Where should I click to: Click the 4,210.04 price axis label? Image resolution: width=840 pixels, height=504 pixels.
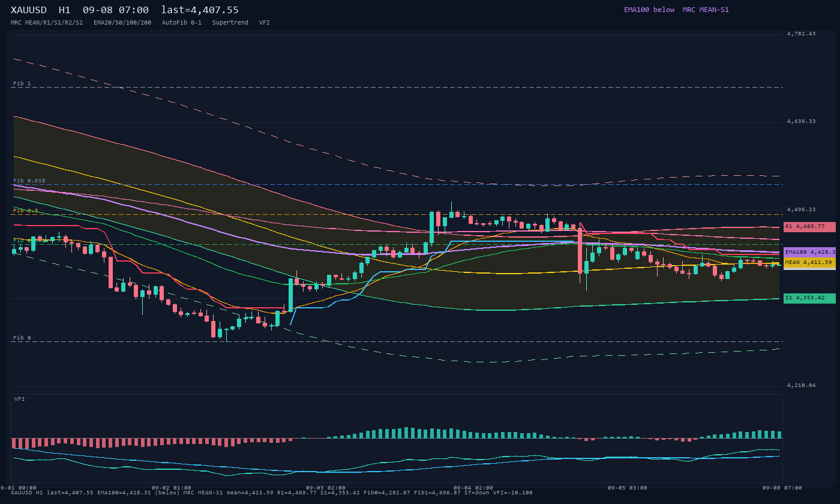click(802, 385)
